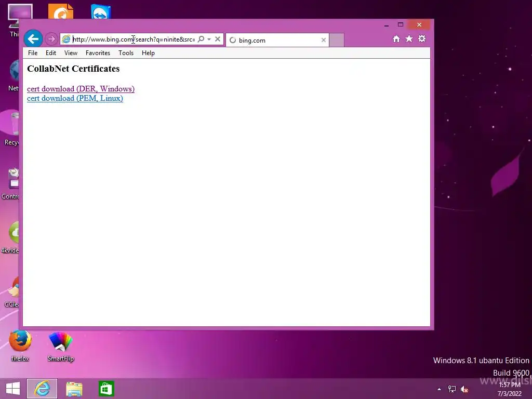Viewport: 532px width, 399px height.
Task: Click the Forward navigation arrow
Action: pyautogui.click(x=51, y=39)
